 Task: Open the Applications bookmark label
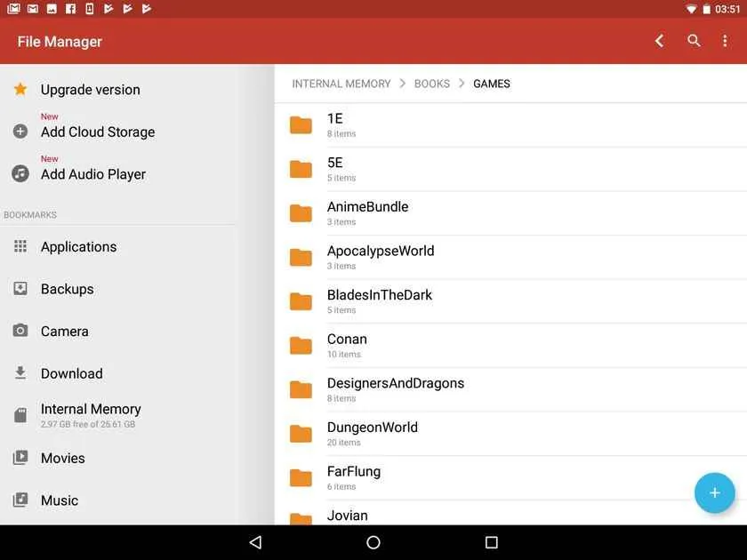click(x=78, y=247)
